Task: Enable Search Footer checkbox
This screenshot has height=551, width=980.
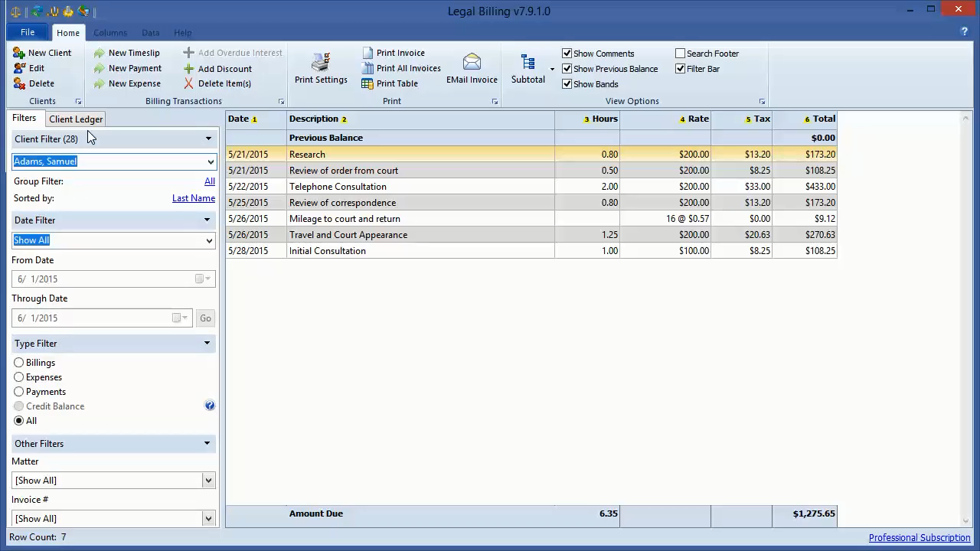Action: 680,53
